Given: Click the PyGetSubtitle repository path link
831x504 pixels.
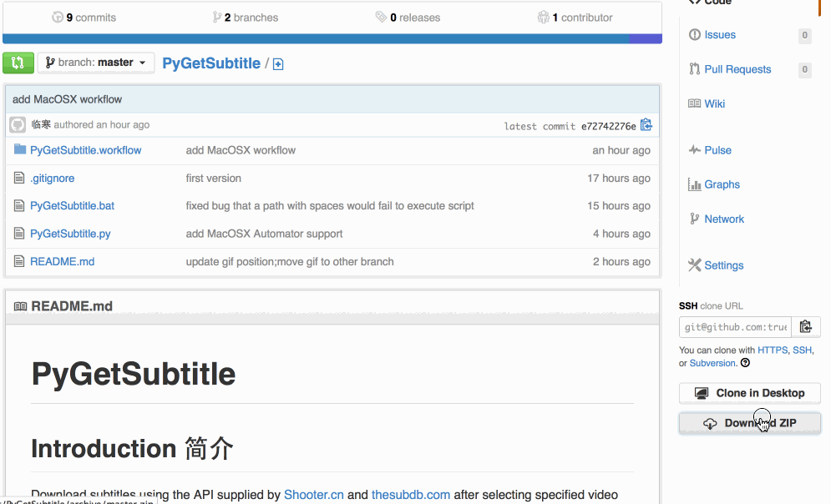Looking at the screenshot, I should pyautogui.click(x=211, y=63).
